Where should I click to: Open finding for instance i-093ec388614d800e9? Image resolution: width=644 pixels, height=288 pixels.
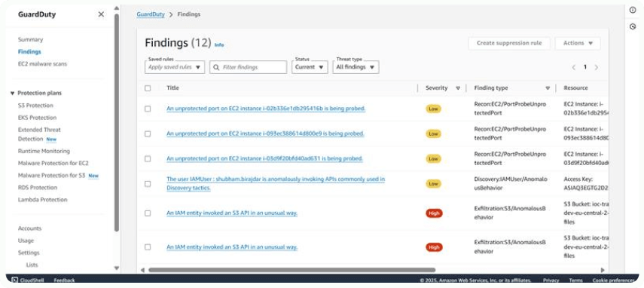[x=265, y=133]
